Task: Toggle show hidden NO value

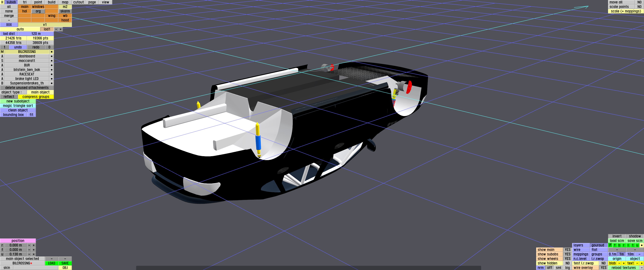Action: [x=567, y=263]
